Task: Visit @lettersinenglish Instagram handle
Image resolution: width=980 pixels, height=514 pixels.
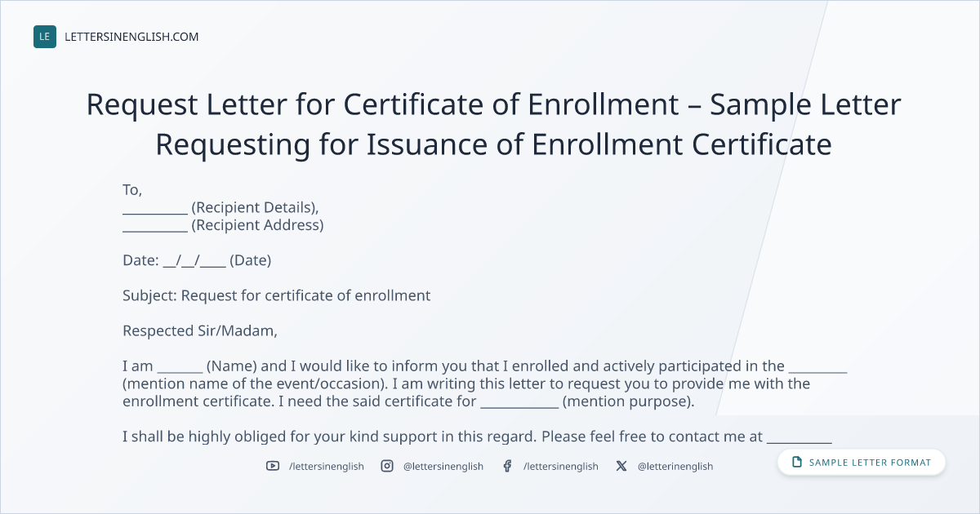Action: (x=443, y=466)
